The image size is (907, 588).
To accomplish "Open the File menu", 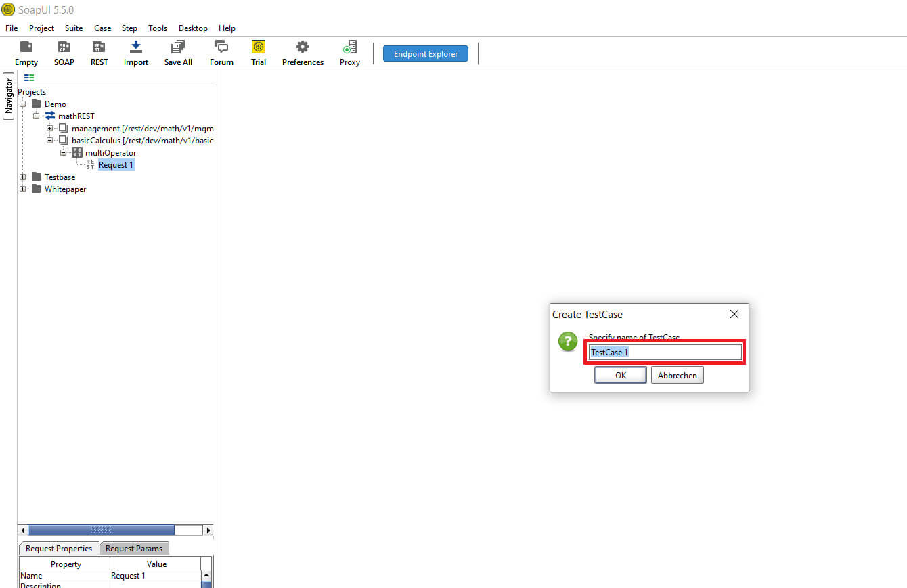I will [12, 28].
